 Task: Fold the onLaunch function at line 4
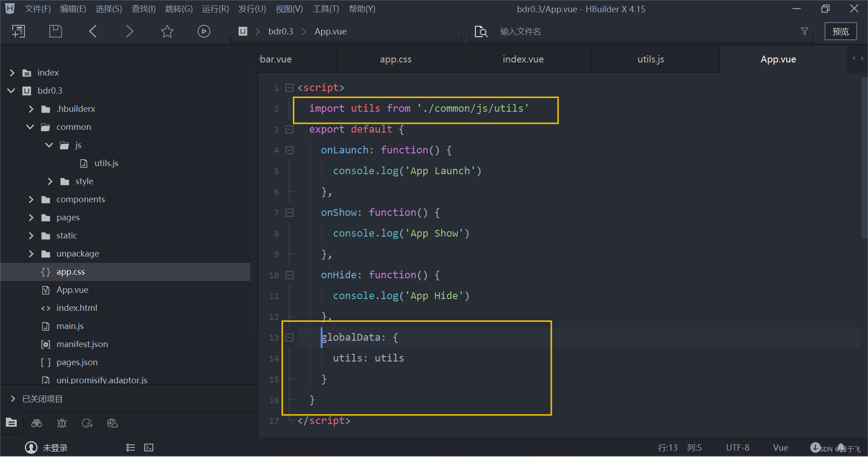click(x=289, y=150)
